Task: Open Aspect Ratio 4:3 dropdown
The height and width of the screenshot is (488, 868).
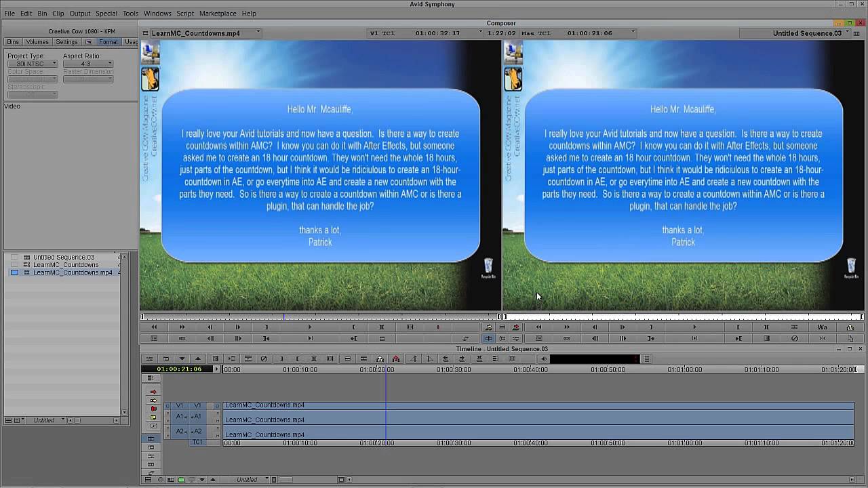Action: (88, 64)
